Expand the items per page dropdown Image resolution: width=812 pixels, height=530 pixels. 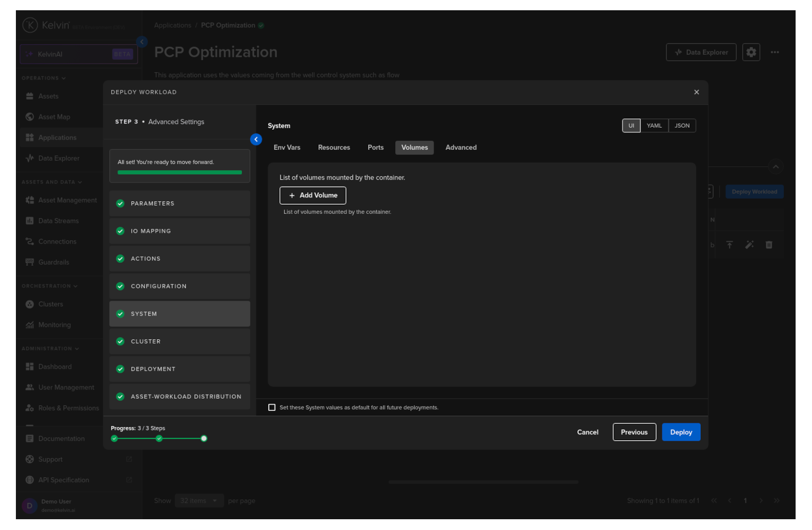click(199, 501)
